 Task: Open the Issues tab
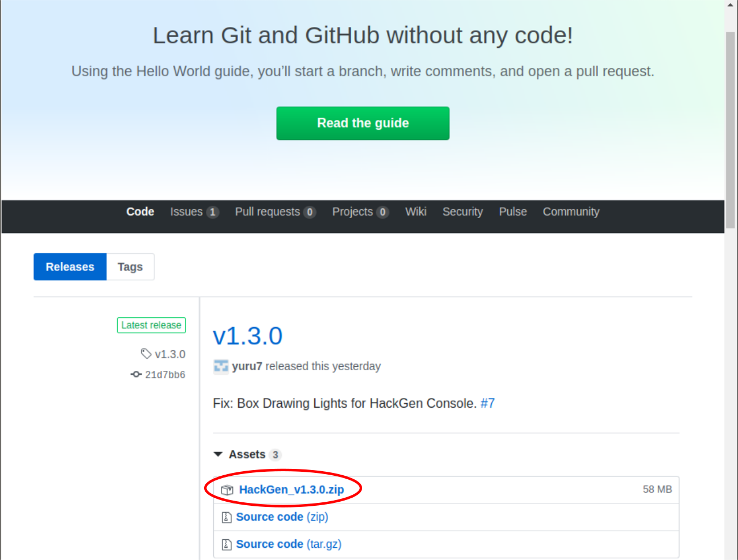pos(194,212)
